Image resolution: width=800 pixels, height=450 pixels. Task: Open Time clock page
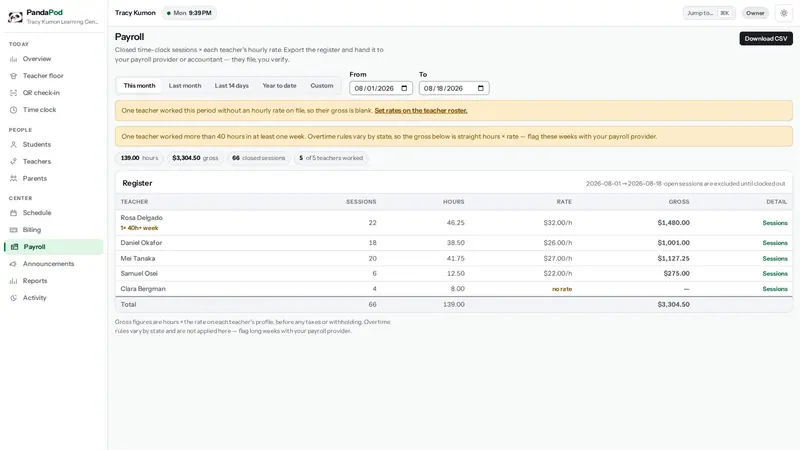[x=39, y=110]
